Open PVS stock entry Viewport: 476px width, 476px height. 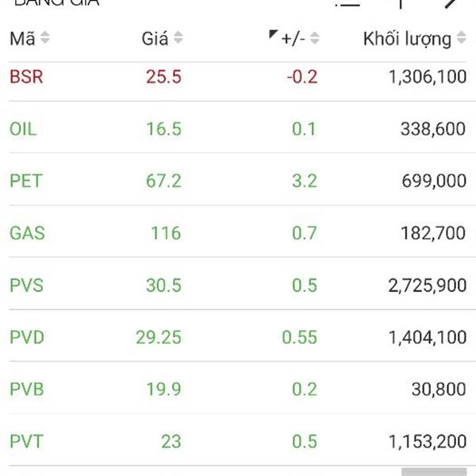coord(238,286)
